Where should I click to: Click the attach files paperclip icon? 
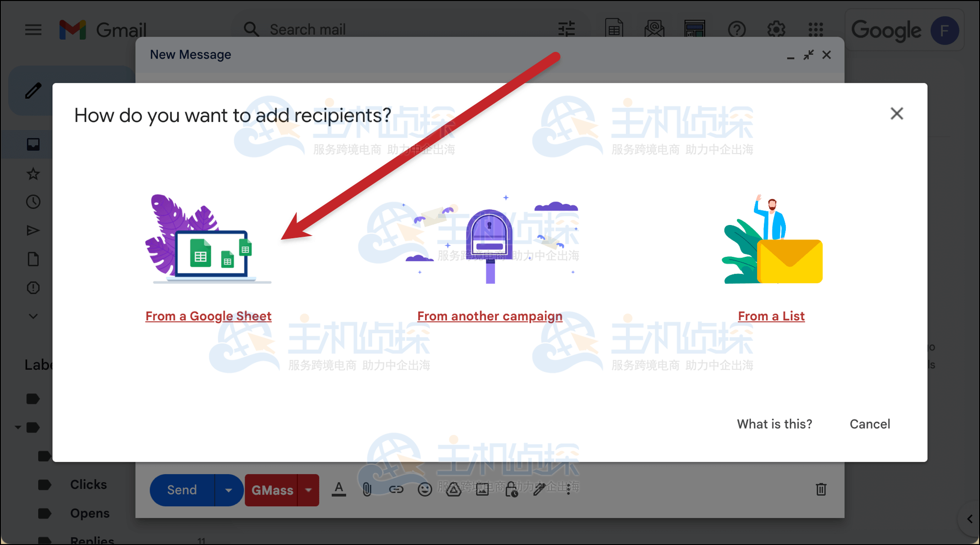pos(367,489)
